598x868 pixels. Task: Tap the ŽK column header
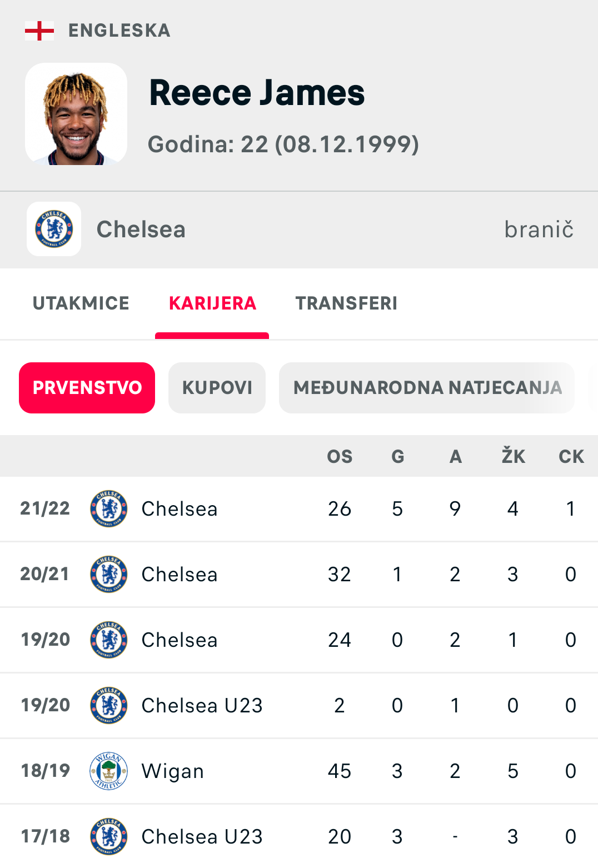click(x=514, y=456)
